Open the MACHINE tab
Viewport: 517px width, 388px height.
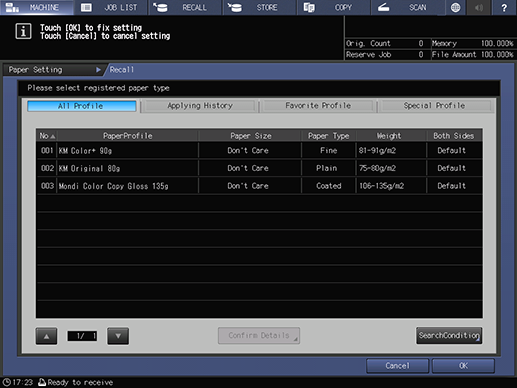37,7
